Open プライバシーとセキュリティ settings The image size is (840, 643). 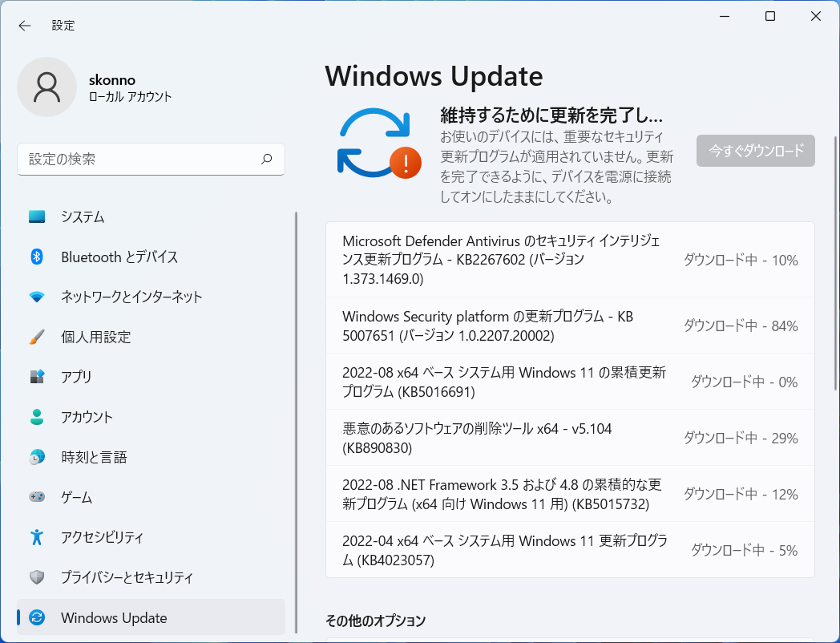click(x=151, y=577)
